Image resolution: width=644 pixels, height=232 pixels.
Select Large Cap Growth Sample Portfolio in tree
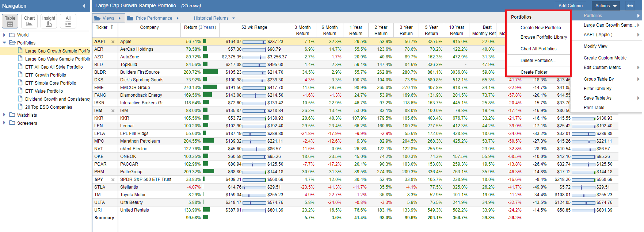point(57,51)
